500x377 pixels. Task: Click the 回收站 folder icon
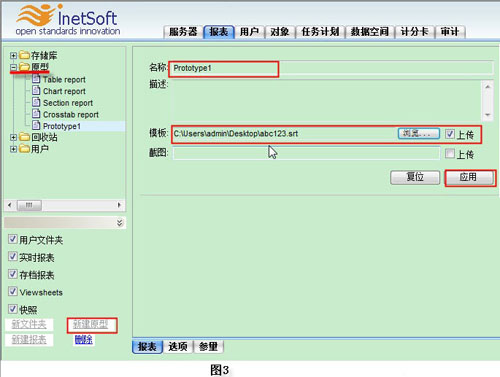pyautogui.click(x=24, y=137)
